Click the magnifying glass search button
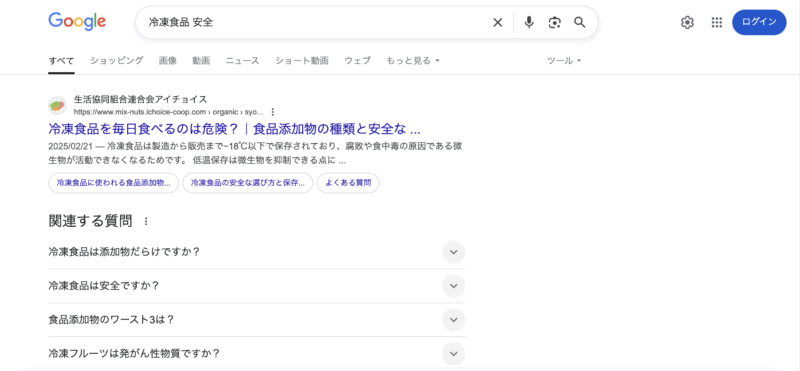 pyautogui.click(x=580, y=22)
